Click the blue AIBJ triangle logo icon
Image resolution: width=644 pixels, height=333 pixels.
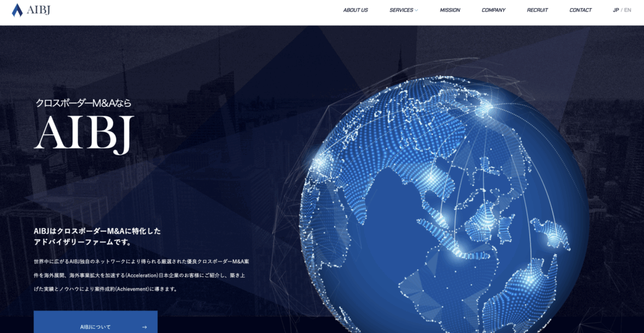(18, 10)
